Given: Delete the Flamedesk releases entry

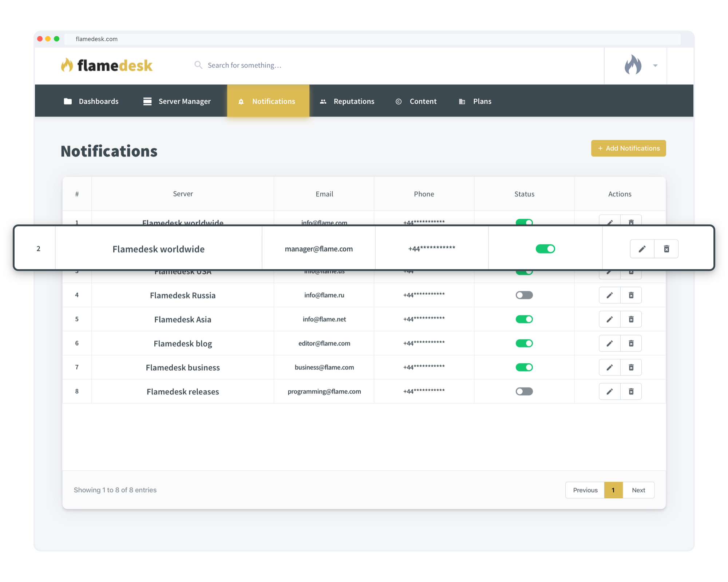Looking at the screenshot, I should (x=631, y=391).
